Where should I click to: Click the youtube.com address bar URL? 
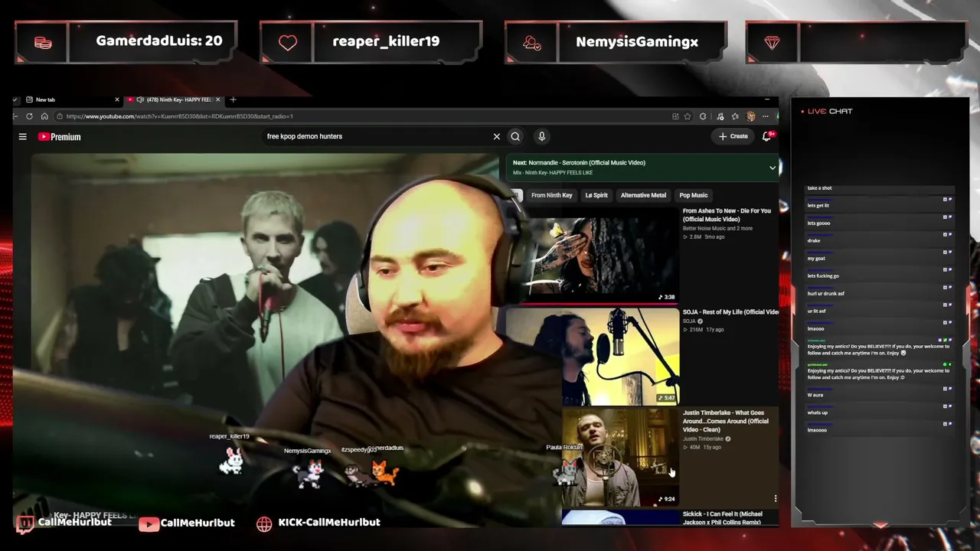(180, 116)
